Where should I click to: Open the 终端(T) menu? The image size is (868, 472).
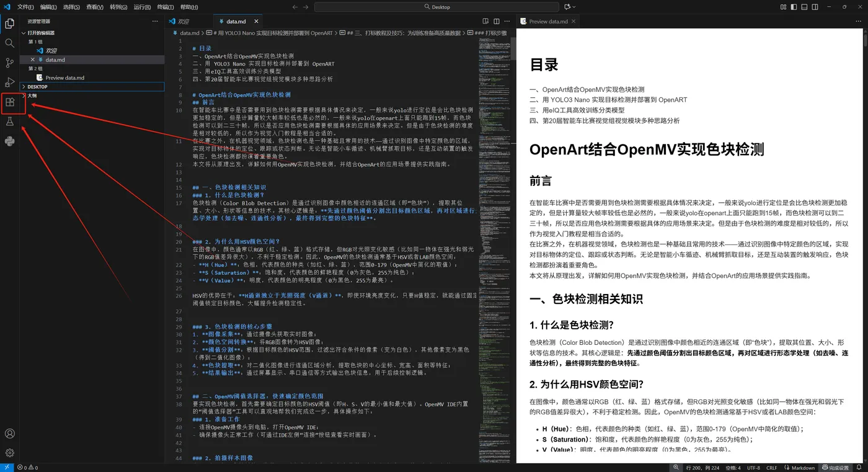[166, 7]
